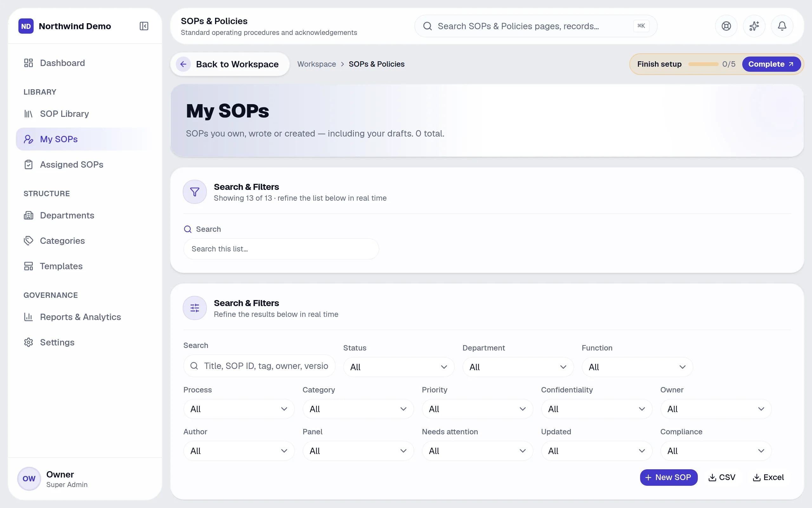Click the Complete setup button
The width and height of the screenshot is (812, 508).
[771, 64]
